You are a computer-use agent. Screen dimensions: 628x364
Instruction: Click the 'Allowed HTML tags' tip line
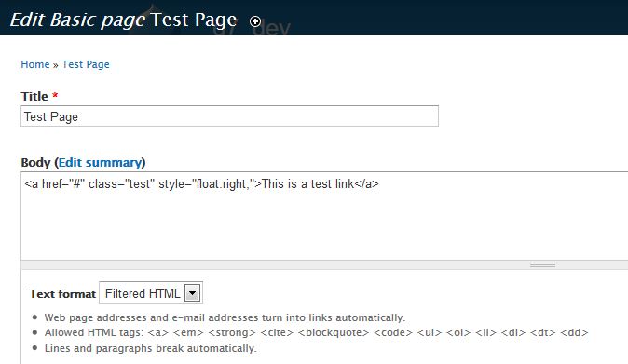316,332
